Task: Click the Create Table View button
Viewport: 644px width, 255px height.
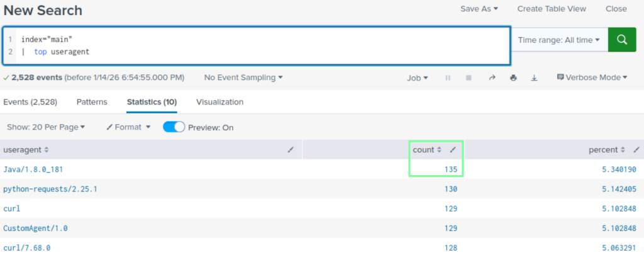Action: [x=552, y=9]
